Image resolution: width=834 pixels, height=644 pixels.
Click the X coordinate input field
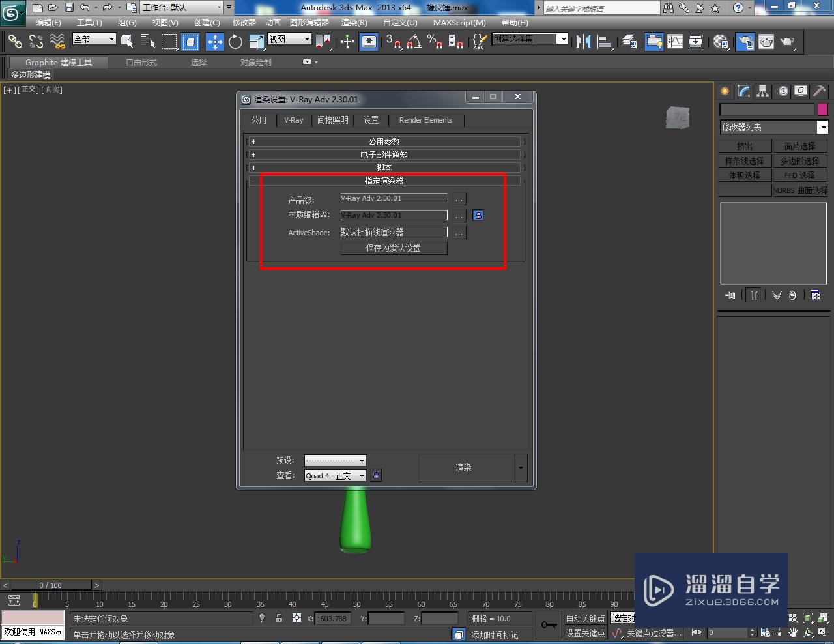click(333, 619)
